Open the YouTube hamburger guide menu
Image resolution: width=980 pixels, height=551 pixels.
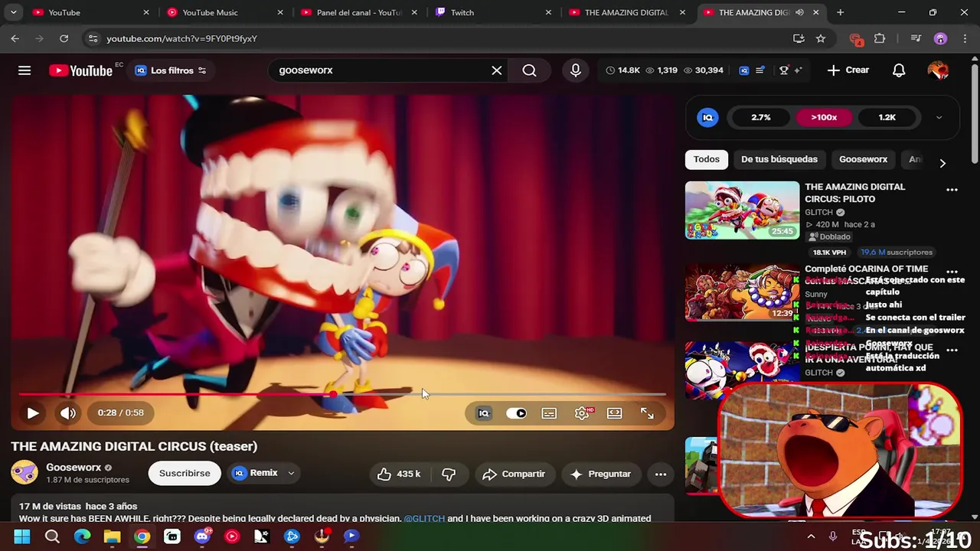(x=24, y=70)
